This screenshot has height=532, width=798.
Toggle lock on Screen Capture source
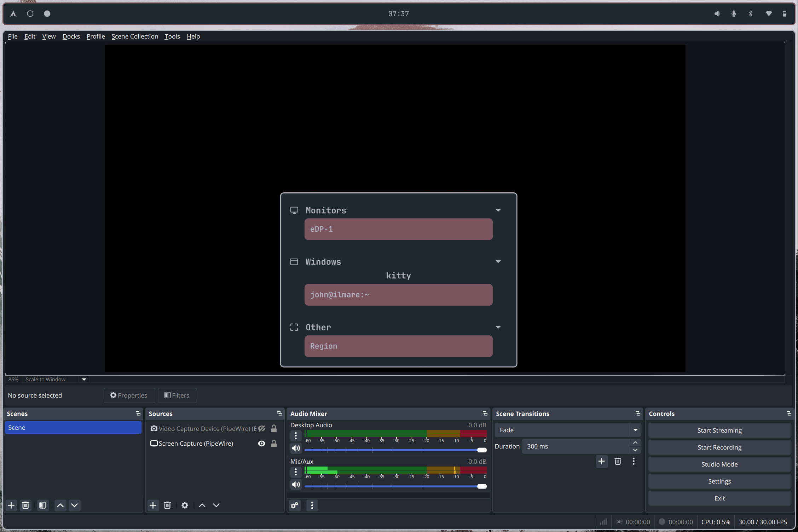(274, 444)
